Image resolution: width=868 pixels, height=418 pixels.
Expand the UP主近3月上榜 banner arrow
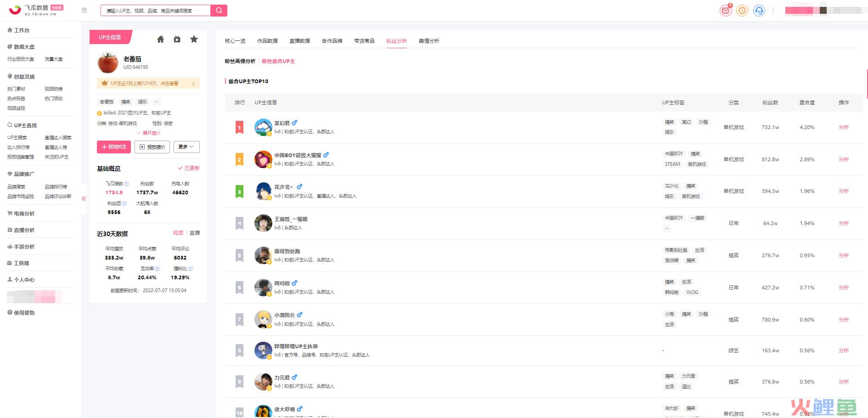pyautogui.click(x=193, y=84)
